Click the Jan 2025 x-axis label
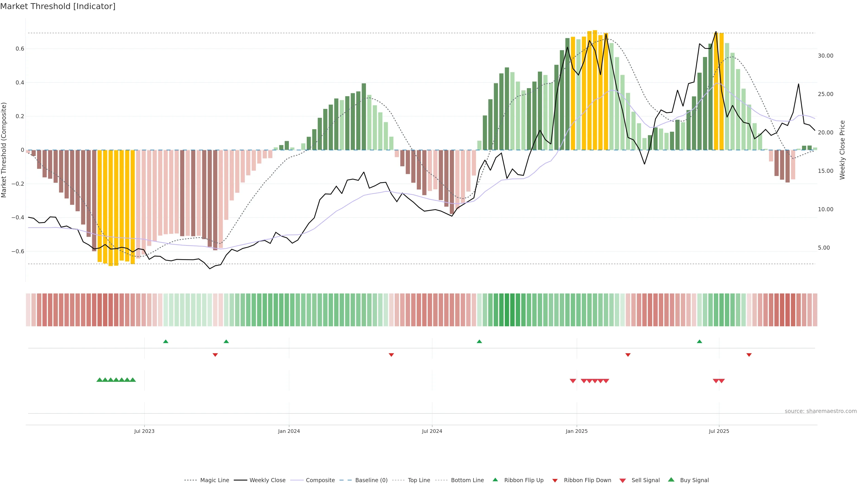This screenshot has width=868, height=488. click(x=577, y=431)
